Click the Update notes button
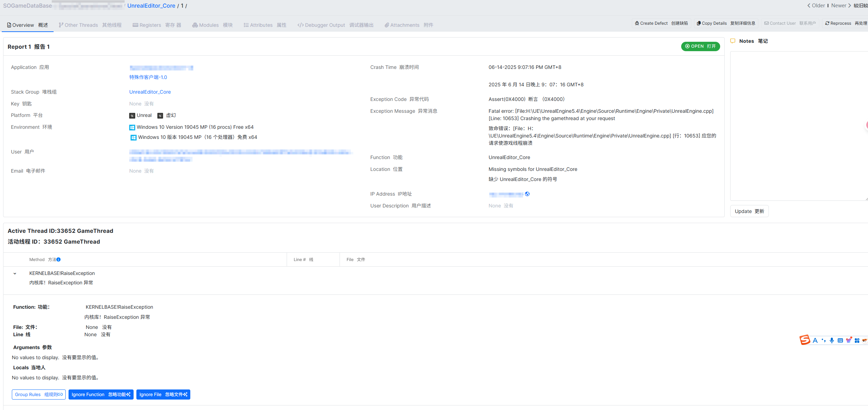The width and height of the screenshot is (868, 410). pyautogui.click(x=749, y=211)
